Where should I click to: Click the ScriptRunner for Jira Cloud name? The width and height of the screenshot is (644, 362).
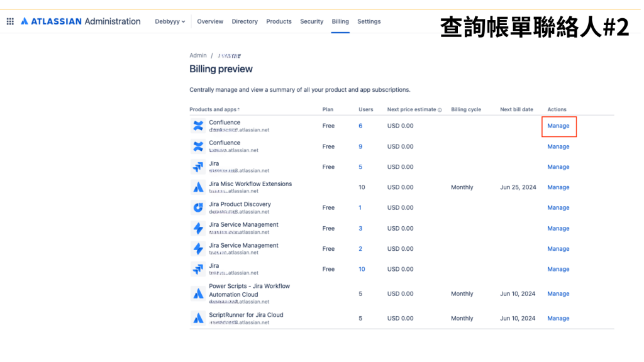click(246, 315)
